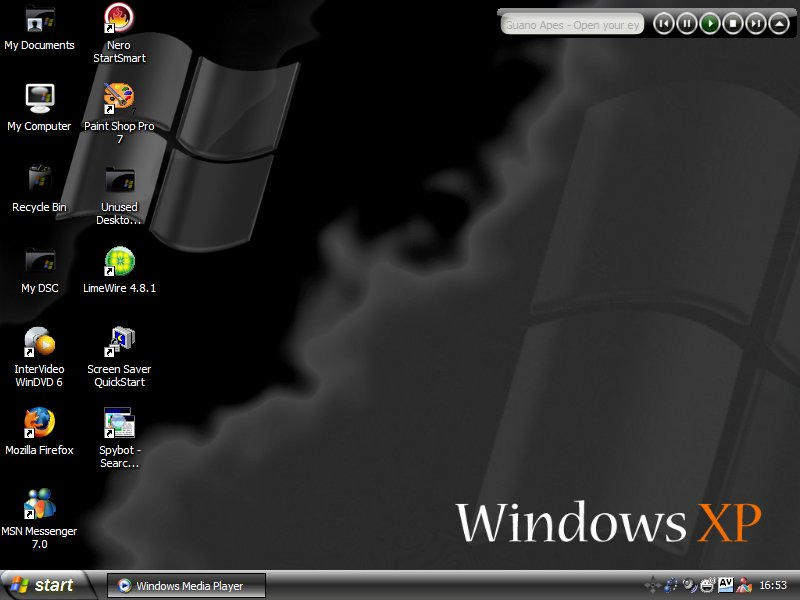Click the AV antivirus tray icon

coord(725,584)
